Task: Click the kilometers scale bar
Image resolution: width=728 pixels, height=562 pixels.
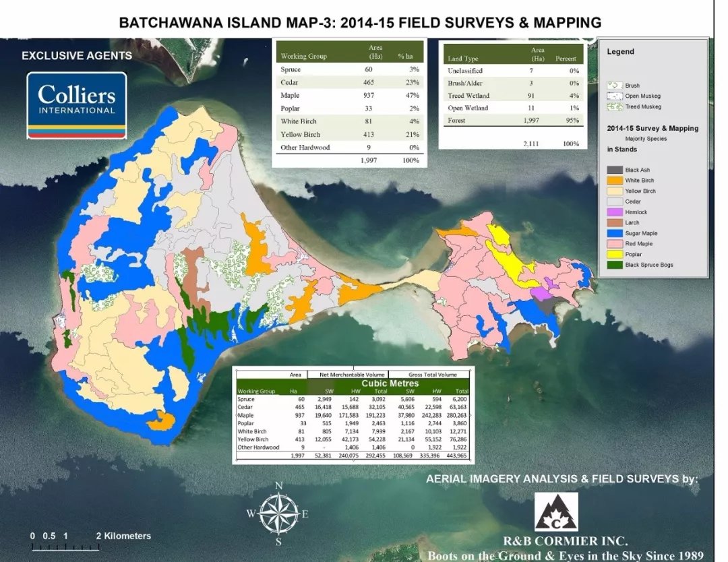Action: tap(65, 547)
